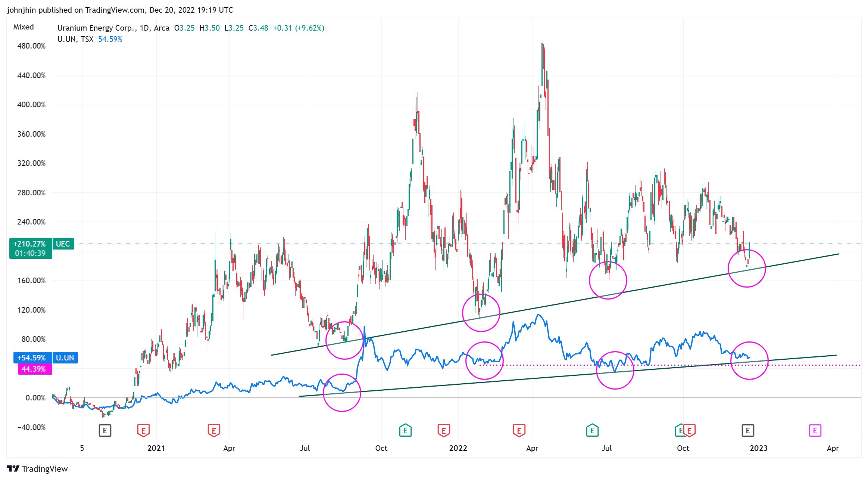The height and width of the screenshot is (480, 868).
Task: Click the blue U.UN price scale label
Action: click(x=65, y=358)
